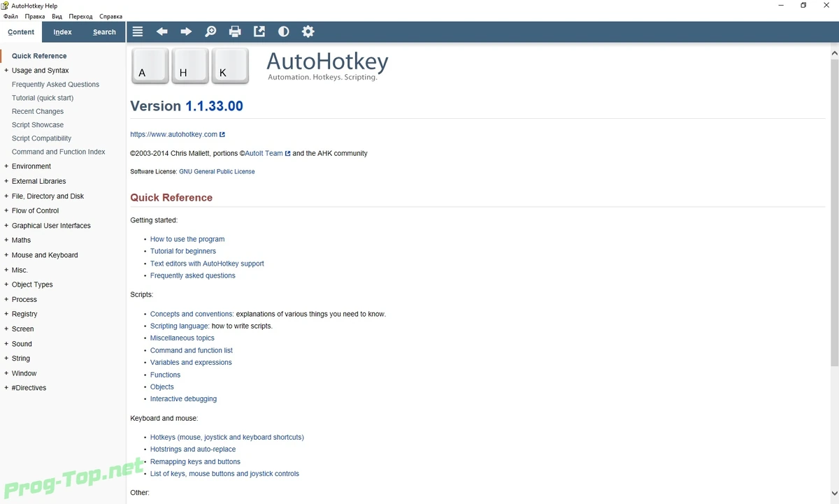The width and height of the screenshot is (839, 504).
Task: Expand the Misc. tree node
Action: [x=6, y=270]
